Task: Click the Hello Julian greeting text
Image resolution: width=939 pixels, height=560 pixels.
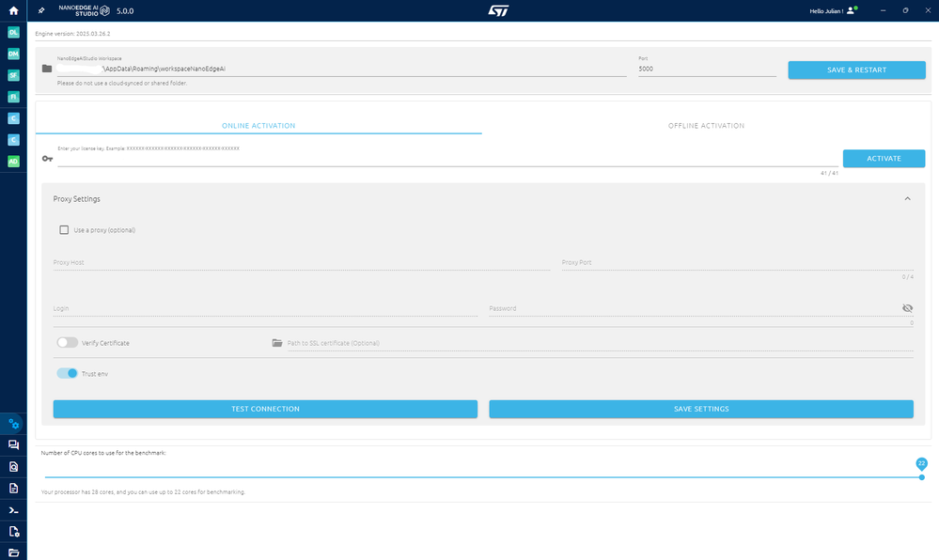Action: tap(826, 11)
